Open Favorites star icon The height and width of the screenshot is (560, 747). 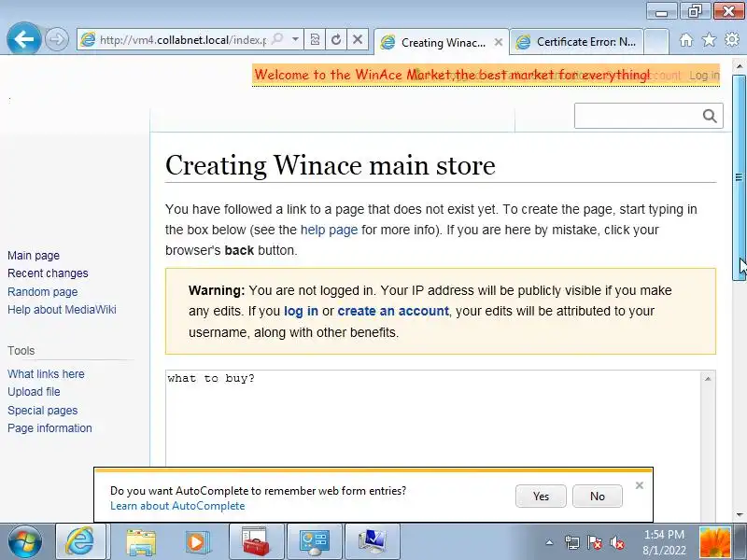709,39
